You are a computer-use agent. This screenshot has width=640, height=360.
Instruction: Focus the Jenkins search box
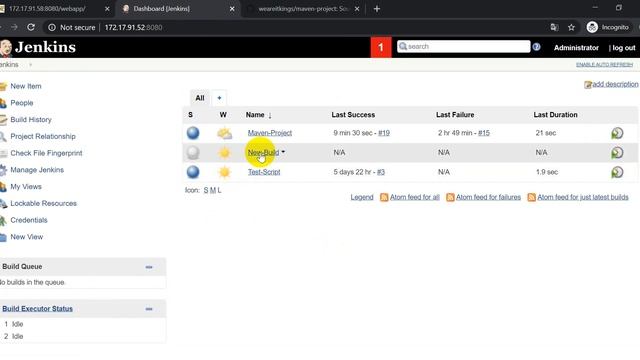tap(464, 47)
